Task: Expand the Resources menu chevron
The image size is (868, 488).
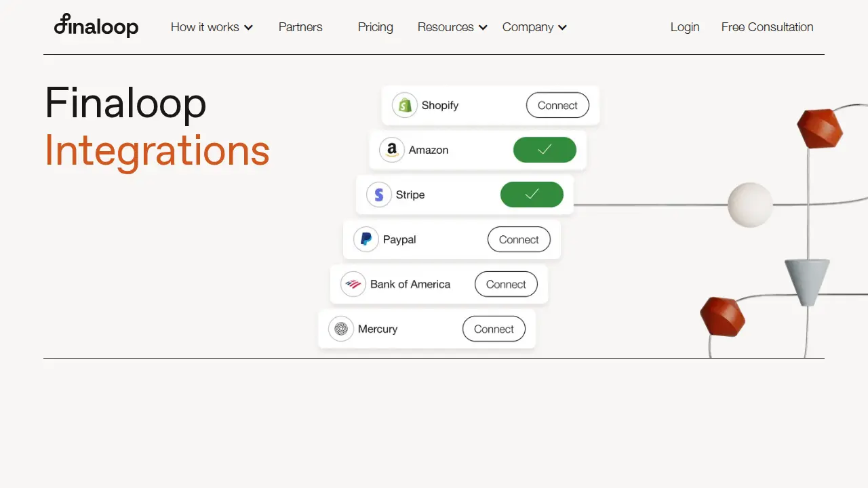Action: tap(483, 28)
